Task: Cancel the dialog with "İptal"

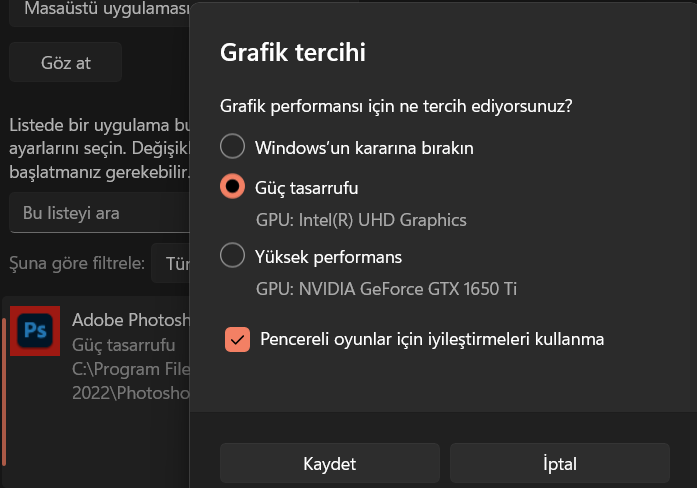Action: pyautogui.click(x=559, y=464)
